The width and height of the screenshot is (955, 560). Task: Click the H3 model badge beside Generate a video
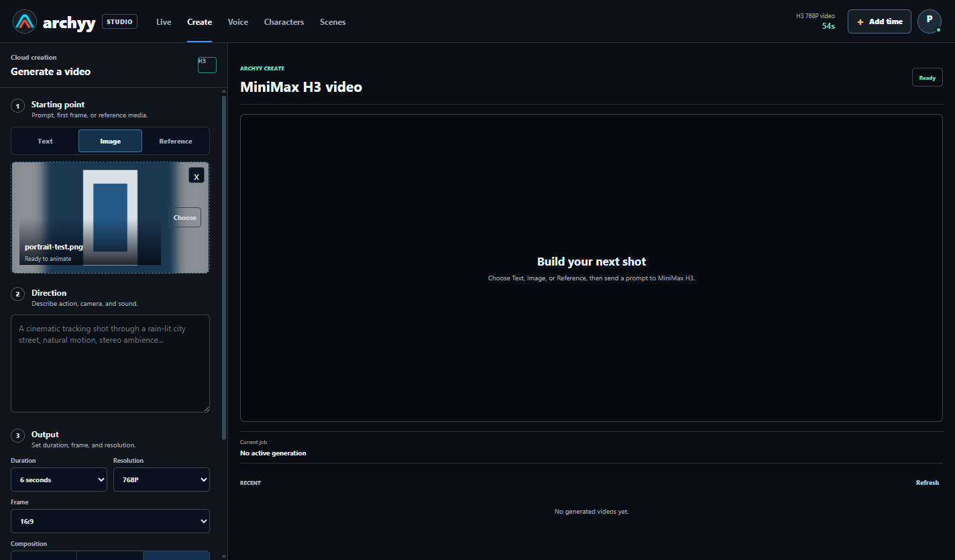click(x=207, y=65)
